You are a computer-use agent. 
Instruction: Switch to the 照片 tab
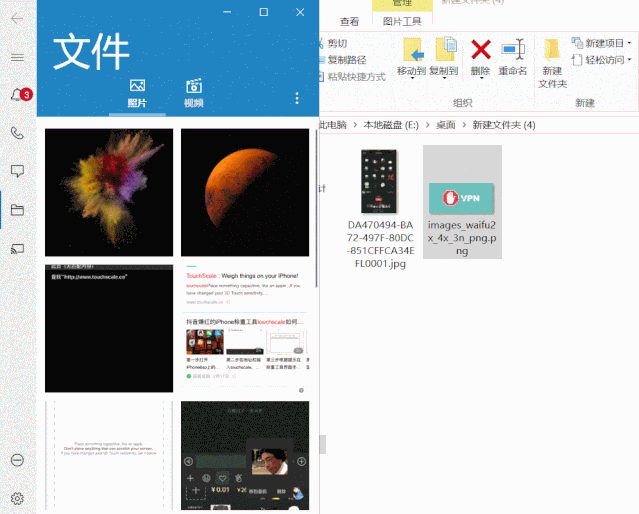pyautogui.click(x=137, y=94)
